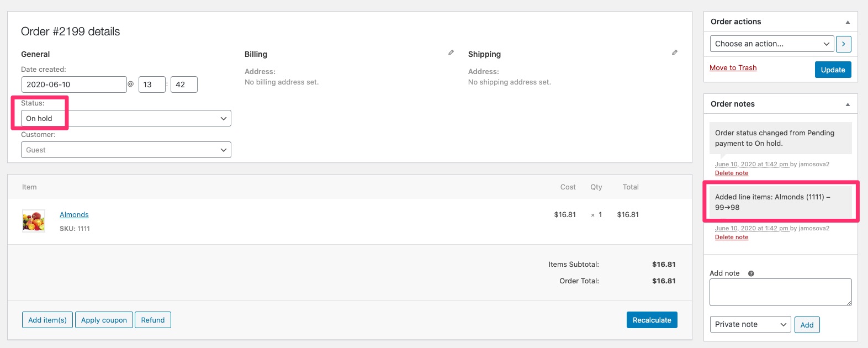868x348 pixels.
Task: Click the Update button
Action: pyautogui.click(x=833, y=70)
